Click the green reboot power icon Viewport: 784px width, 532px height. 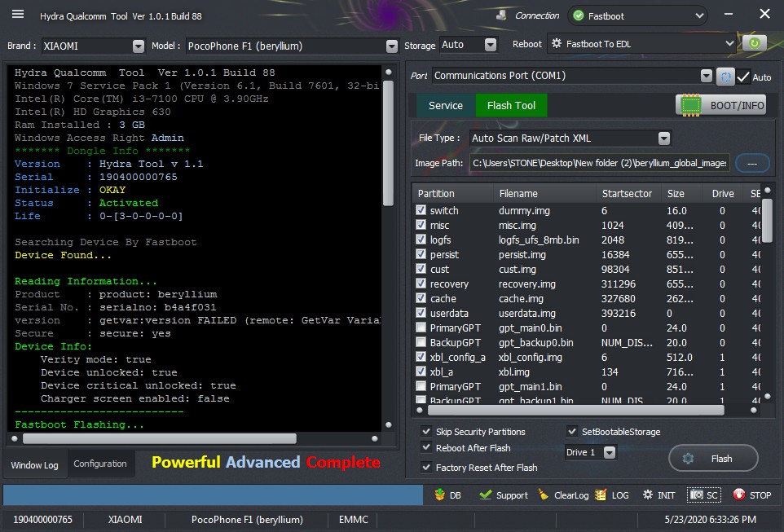(754, 43)
